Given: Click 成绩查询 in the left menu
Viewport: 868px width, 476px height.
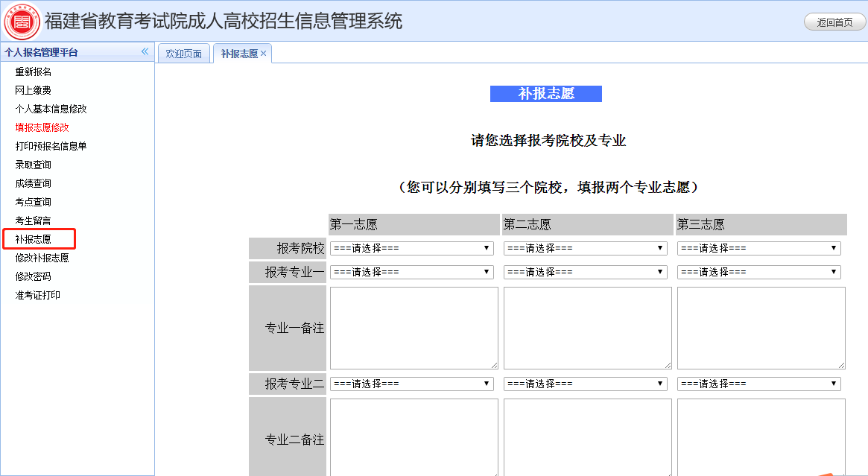Looking at the screenshot, I should (x=34, y=183).
